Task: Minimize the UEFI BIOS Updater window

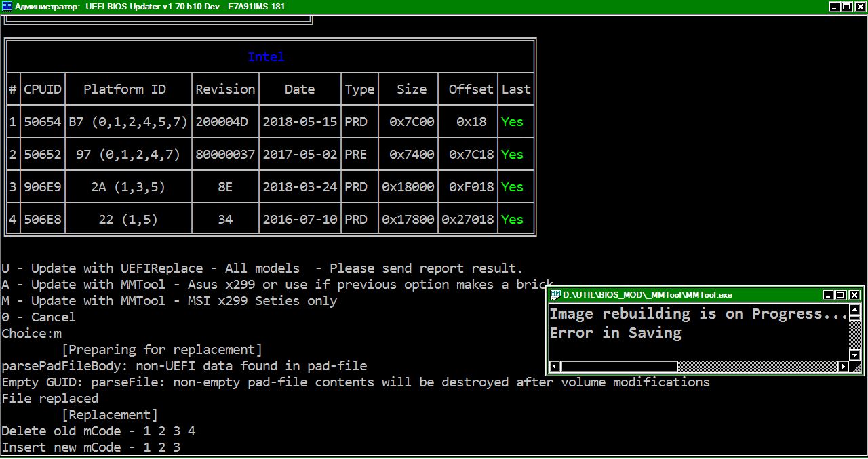Action: click(835, 7)
